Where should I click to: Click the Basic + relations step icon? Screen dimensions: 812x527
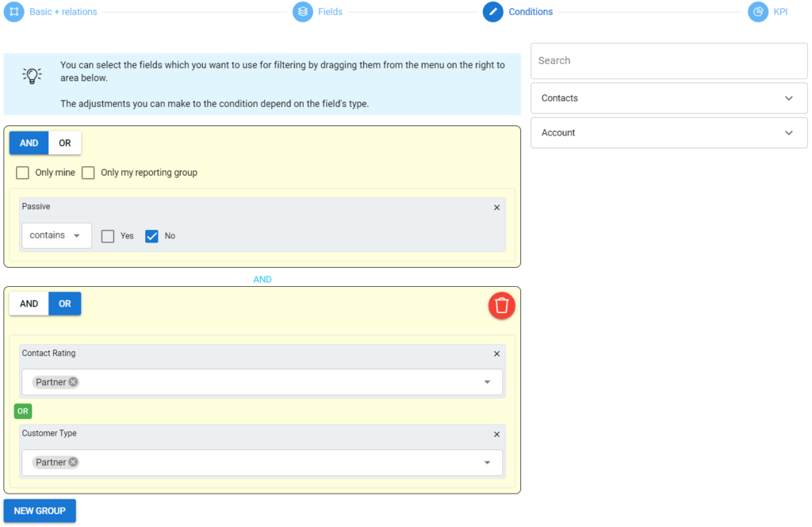13,11
